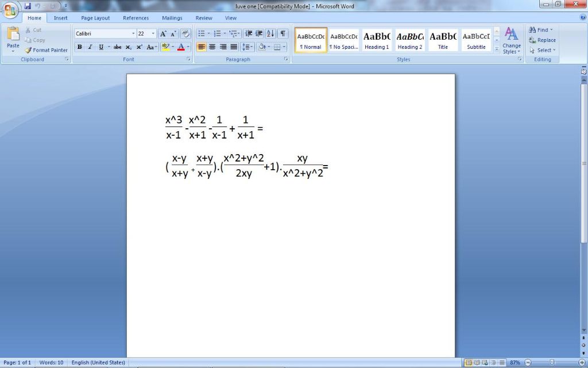588x368 pixels.
Task: Apply Title style
Action: 443,40
